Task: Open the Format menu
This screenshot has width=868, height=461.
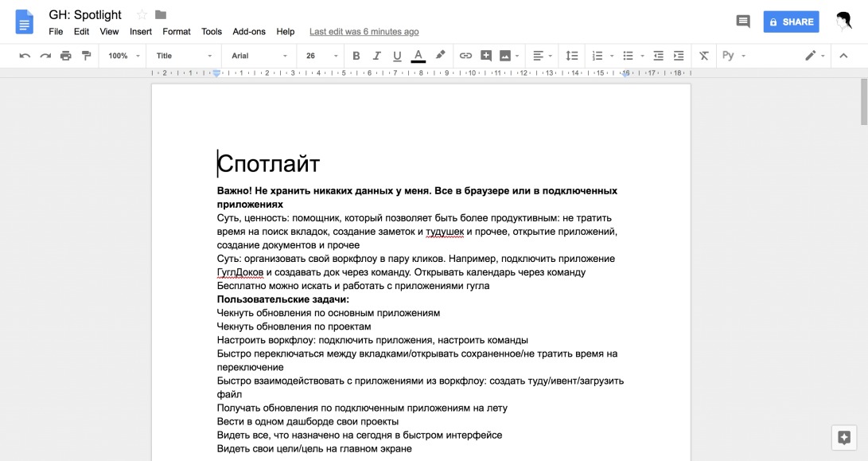Action: click(177, 32)
